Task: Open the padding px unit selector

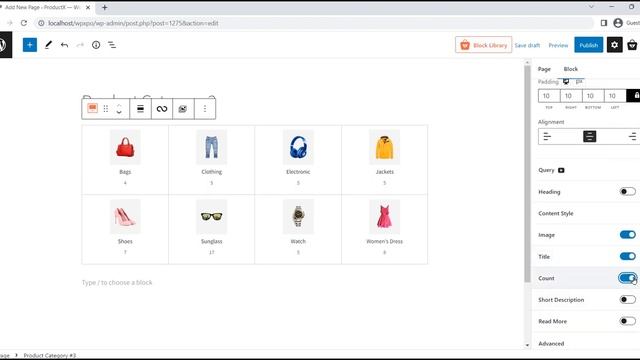Action: click(x=579, y=82)
